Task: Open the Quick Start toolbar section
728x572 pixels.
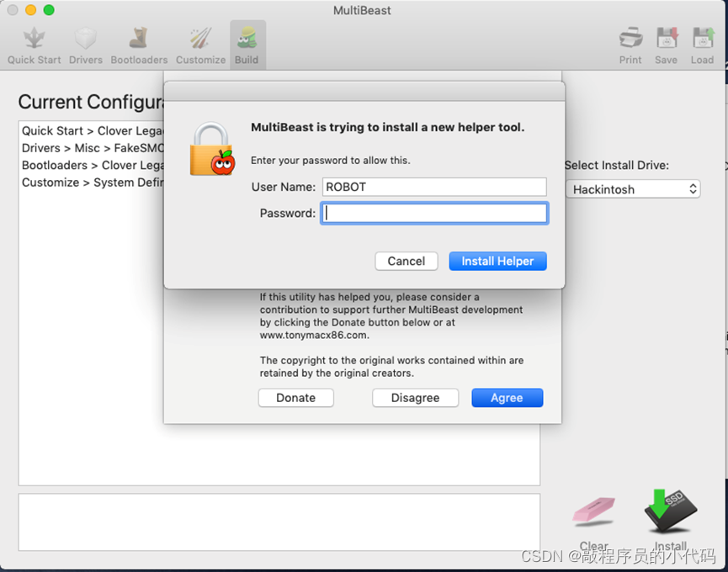Action: [x=34, y=45]
